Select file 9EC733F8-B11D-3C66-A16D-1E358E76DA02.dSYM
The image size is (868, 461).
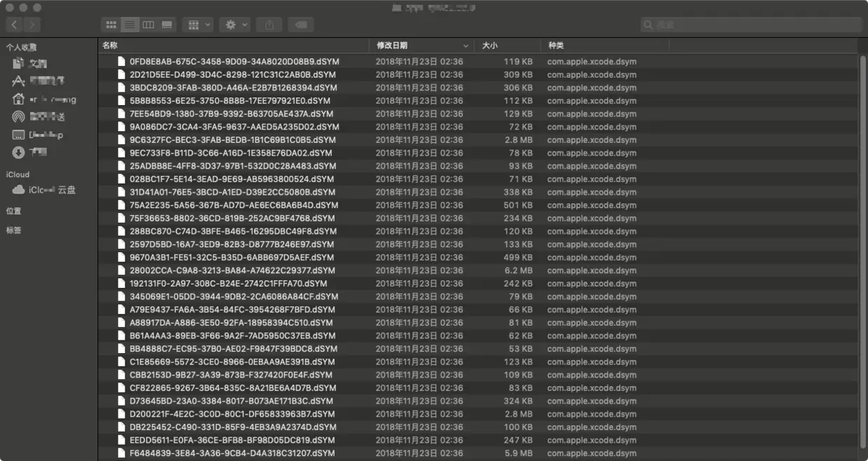(x=230, y=153)
